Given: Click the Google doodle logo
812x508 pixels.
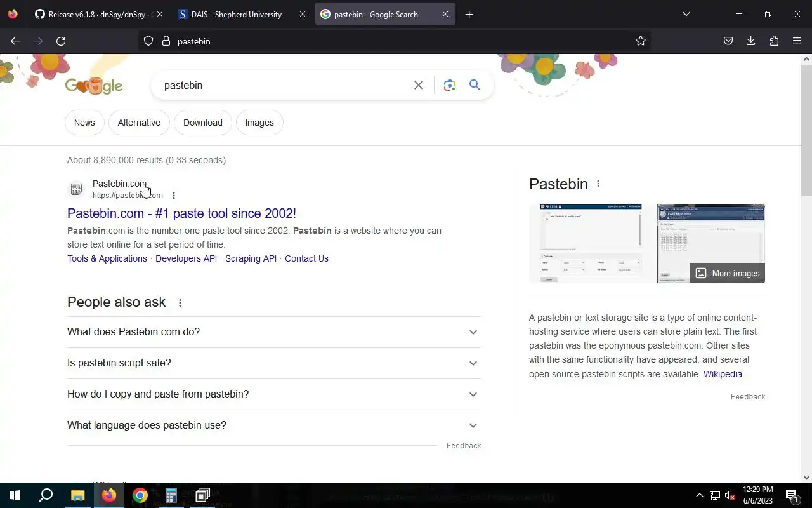Looking at the screenshot, I should tap(94, 86).
